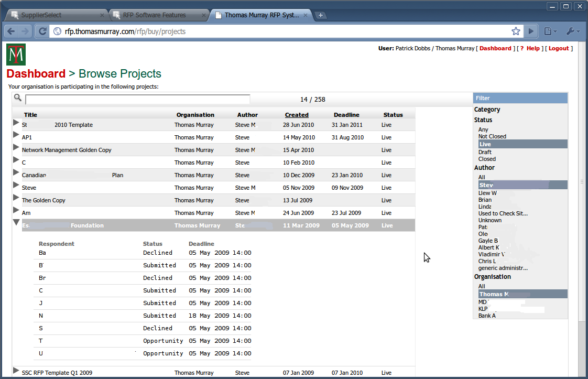The width and height of the screenshot is (588, 379).
Task: Select All under Organisation filter
Action: click(x=482, y=286)
